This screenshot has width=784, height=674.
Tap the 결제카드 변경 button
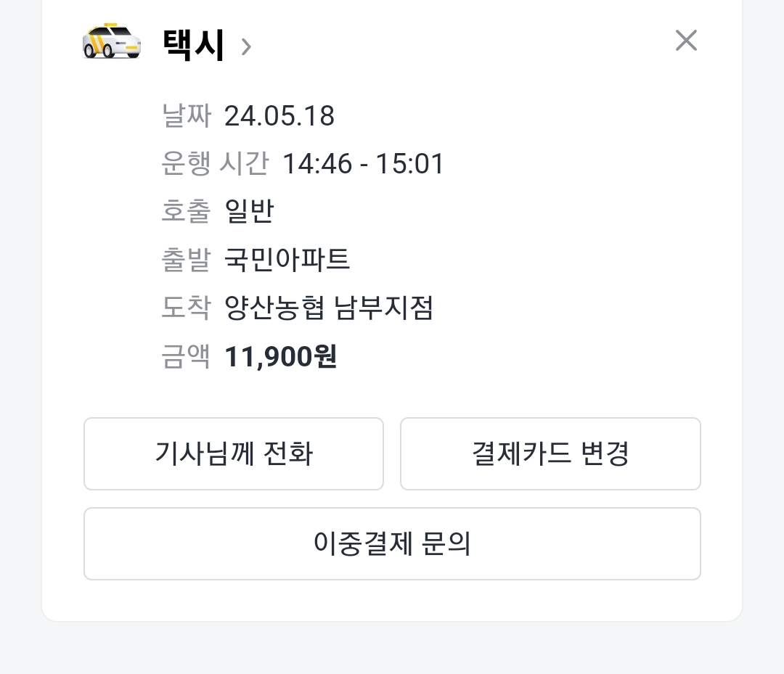pyautogui.click(x=550, y=454)
